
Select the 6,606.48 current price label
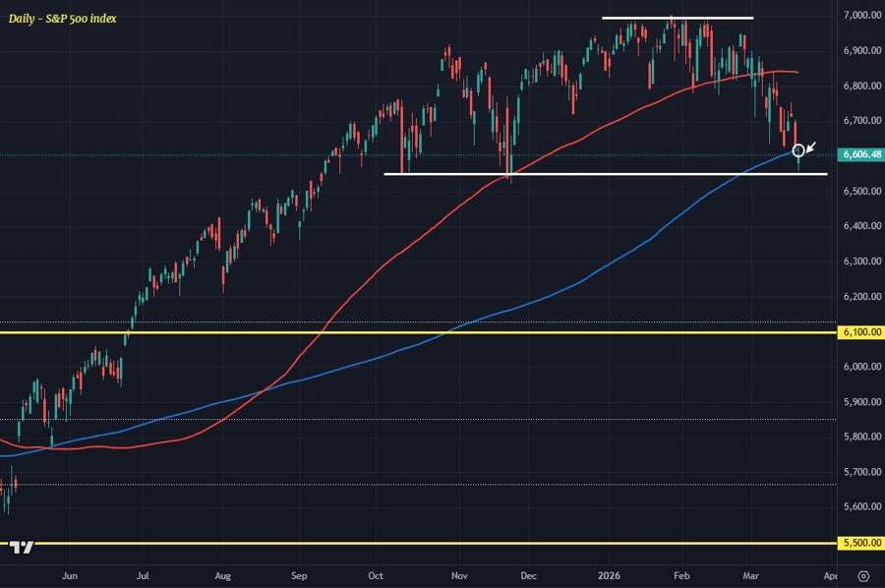click(860, 154)
